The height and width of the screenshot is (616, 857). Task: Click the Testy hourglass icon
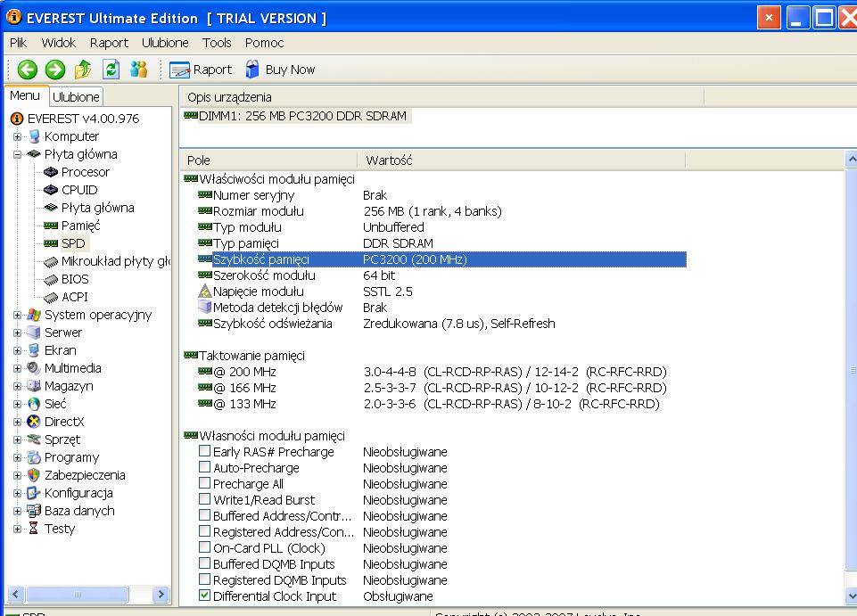point(34,529)
